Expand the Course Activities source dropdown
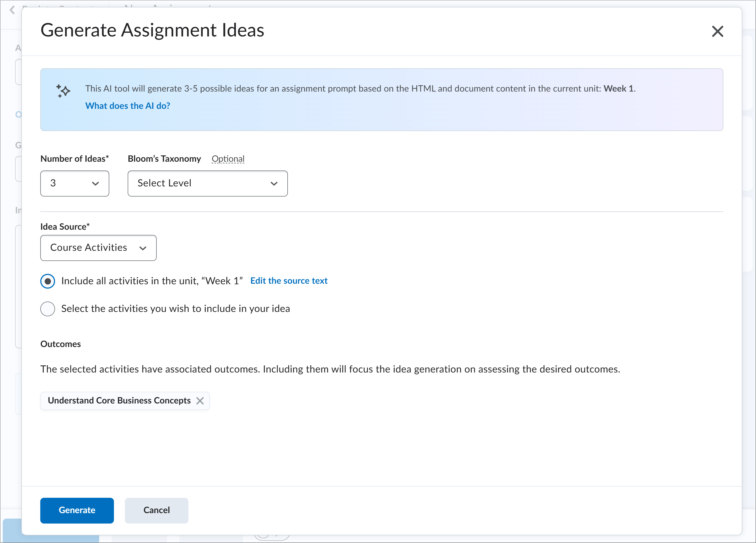Screen dimensions: 756x543 (x=98, y=248)
